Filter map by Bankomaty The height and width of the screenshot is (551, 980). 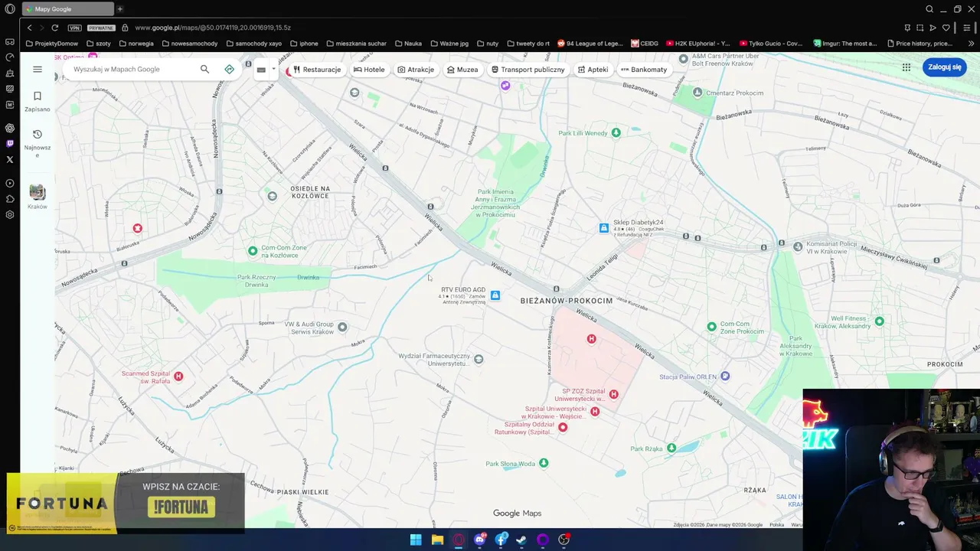click(644, 70)
